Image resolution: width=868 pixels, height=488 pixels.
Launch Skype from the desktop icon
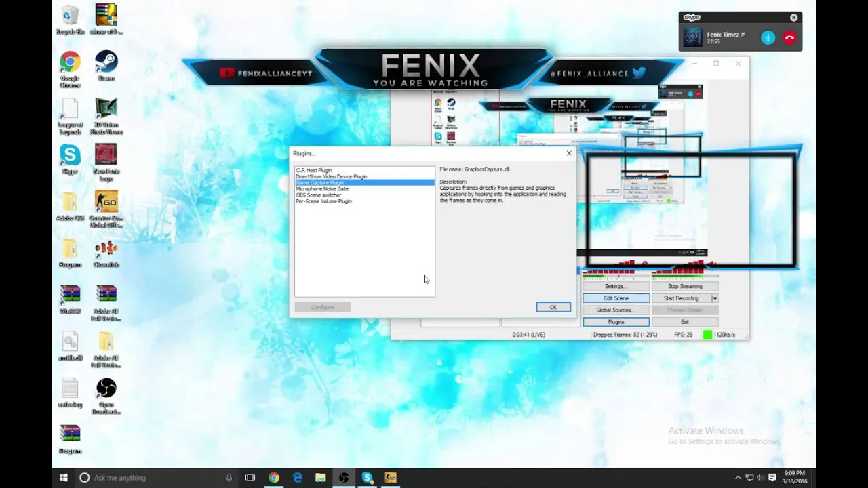coord(70,159)
